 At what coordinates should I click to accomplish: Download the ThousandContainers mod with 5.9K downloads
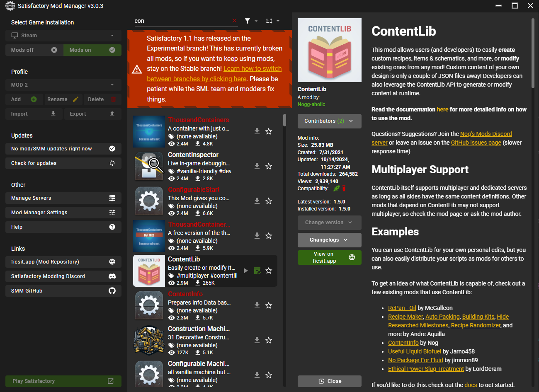[257, 236]
